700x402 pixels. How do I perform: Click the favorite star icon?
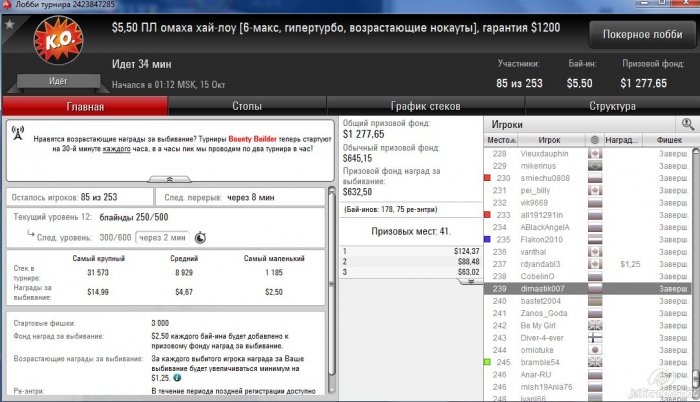(x=9, y=25)
